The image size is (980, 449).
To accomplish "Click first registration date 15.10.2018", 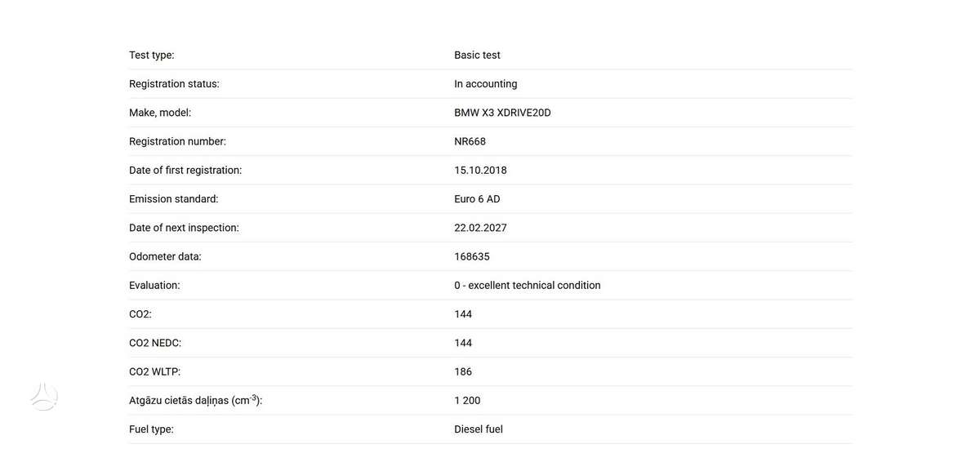I will coord(480,170).
